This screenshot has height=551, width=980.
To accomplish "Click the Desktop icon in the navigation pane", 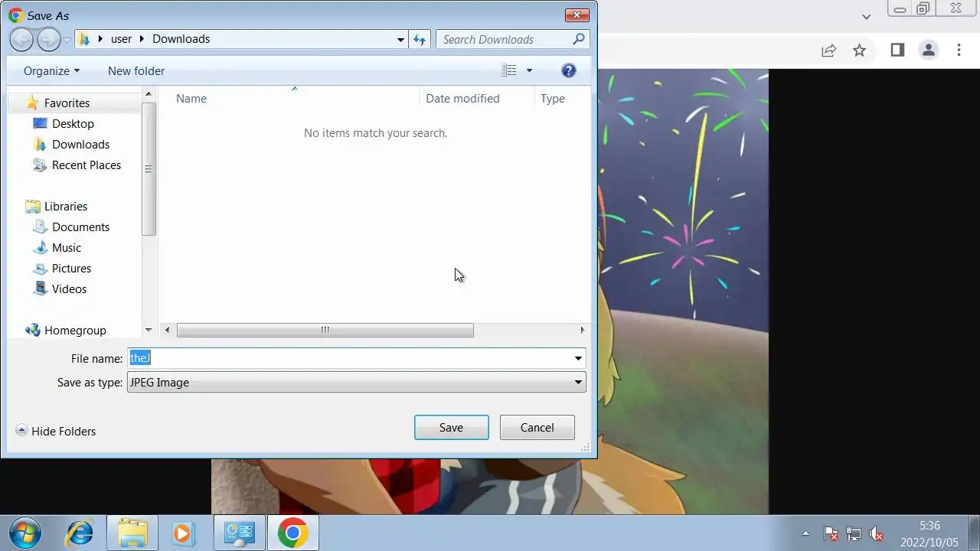I will click(41, 123).
